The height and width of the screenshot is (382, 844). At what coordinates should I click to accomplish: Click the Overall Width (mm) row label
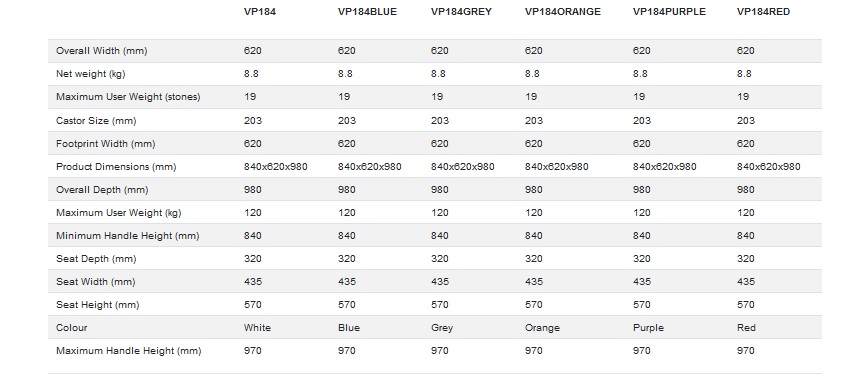point(102,51)
